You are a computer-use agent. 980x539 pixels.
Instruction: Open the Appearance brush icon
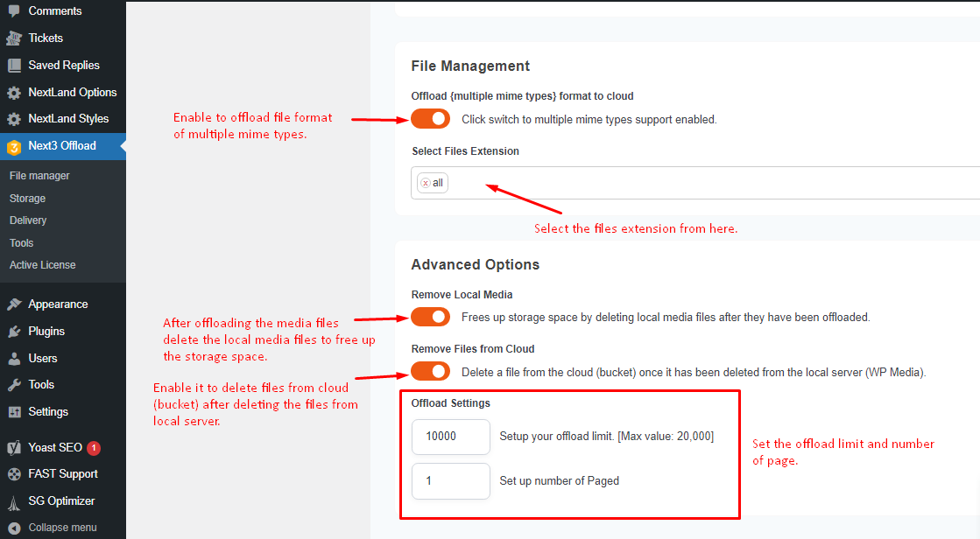click(x=14, y=304)
